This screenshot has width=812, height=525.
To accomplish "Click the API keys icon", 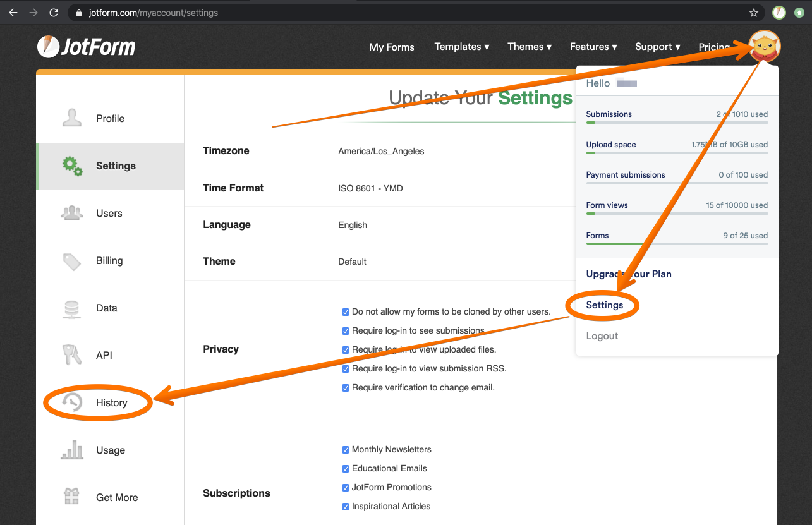I will pos(72,355).
